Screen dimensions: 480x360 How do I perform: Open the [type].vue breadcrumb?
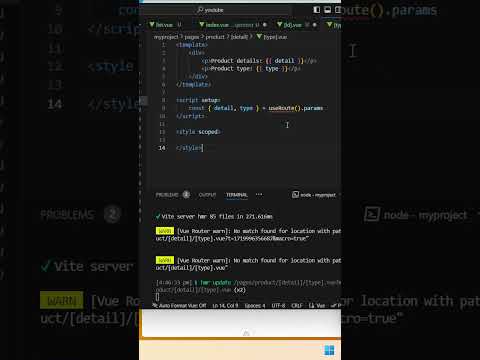point(275,37)
